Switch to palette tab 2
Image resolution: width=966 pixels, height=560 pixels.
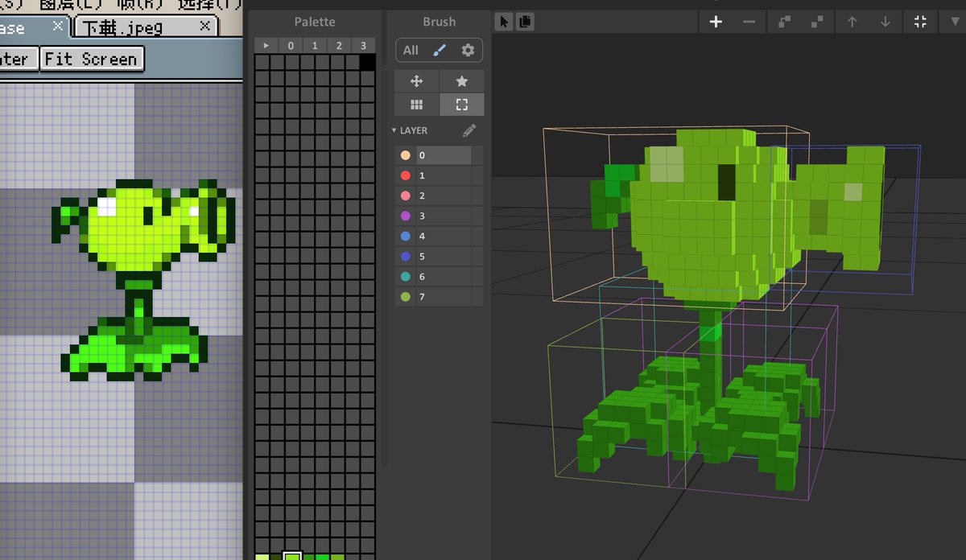(339, 46)
